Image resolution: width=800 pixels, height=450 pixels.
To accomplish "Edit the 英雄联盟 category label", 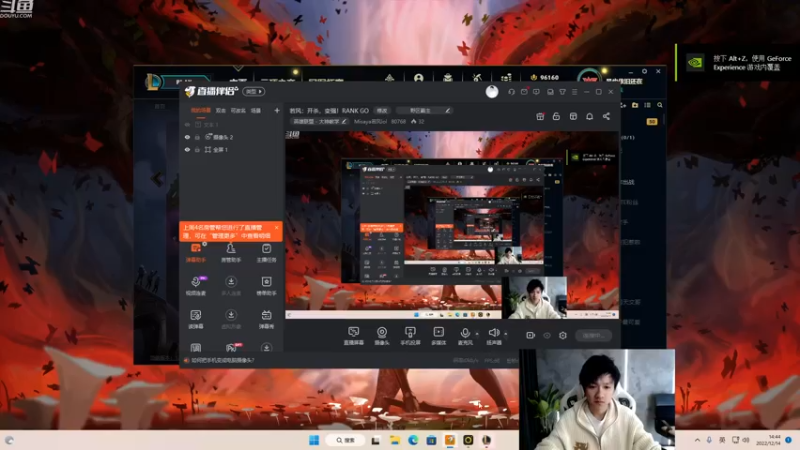I will point(320,121).
